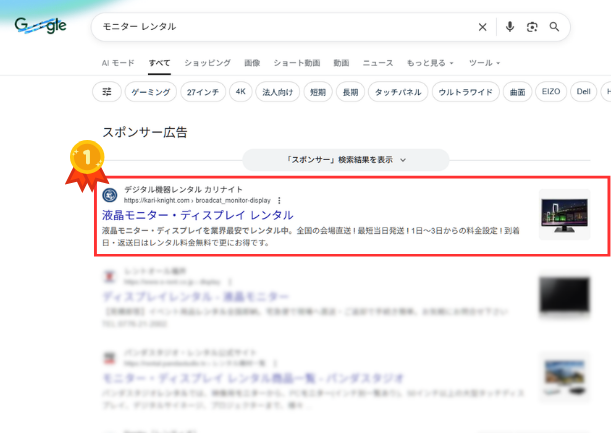611x433 pixels.
Task: Expand 「スポンサー」検索結果を表示 toggle
Action: point(346,160)
